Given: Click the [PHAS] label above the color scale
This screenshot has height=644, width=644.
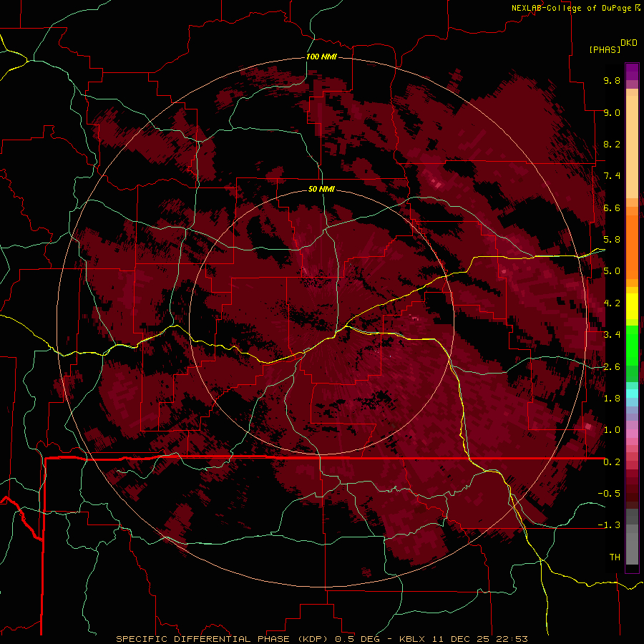Looking at the screenshot, I should 605,50.
